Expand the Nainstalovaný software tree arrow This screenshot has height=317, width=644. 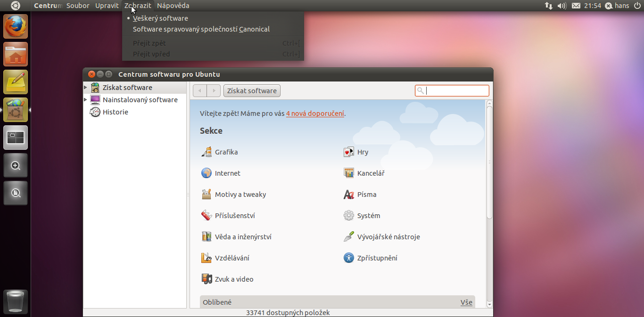[x=85, y=100]
